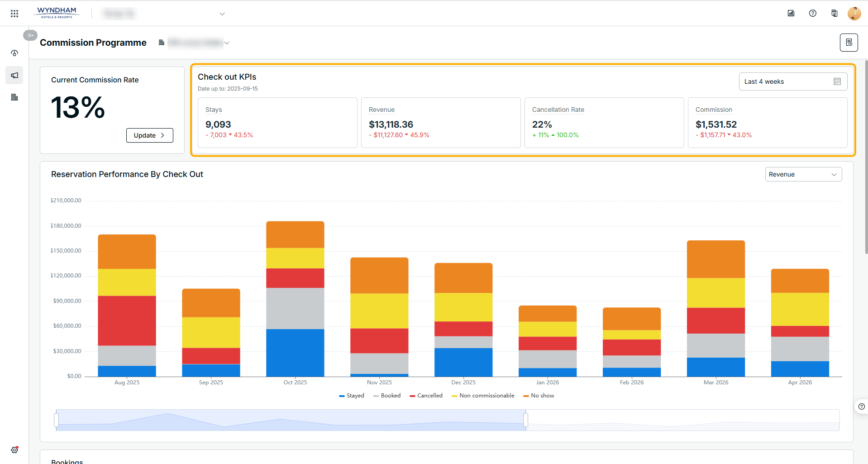Screen dimensions: 868x464
Task: Open the building icon in sidebar
Action: pos(14,97)
